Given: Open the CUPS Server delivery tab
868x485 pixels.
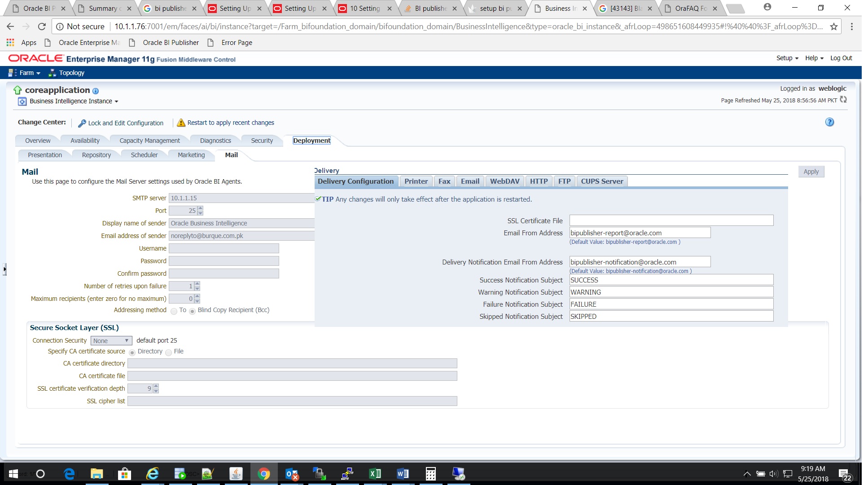Looking at the screenshot, I should click(x=601, y=181).
